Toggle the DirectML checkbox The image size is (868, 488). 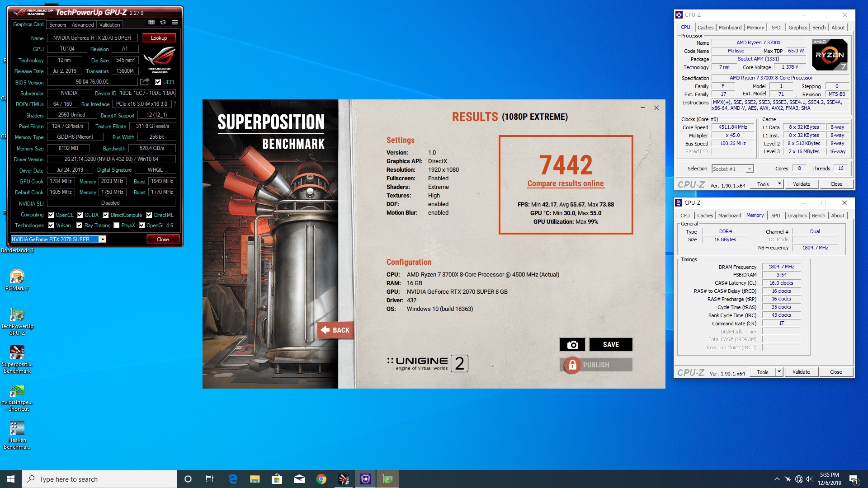pos(149,215)
